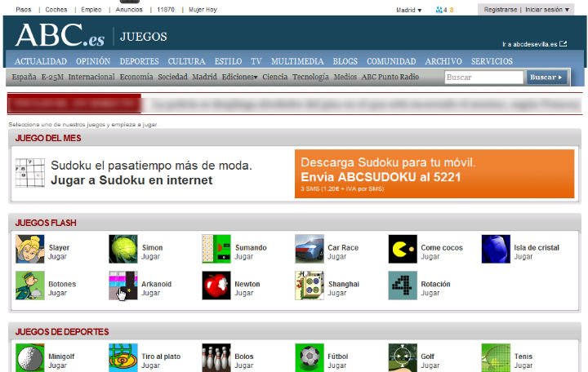Click the external link icon beside abcdesevilla.es
Image resolution: width=588 pixels, height=372 pixels.
(x=563, y=44)
